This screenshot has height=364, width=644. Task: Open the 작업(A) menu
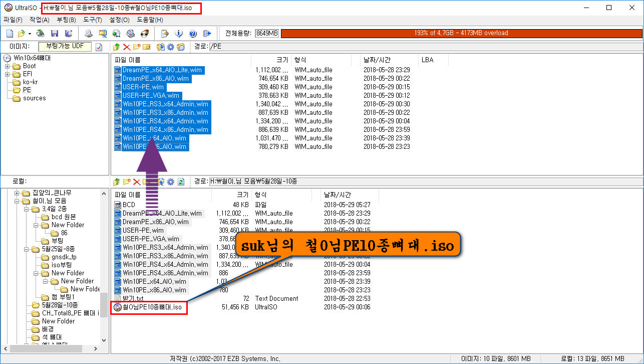pos(39,20)
